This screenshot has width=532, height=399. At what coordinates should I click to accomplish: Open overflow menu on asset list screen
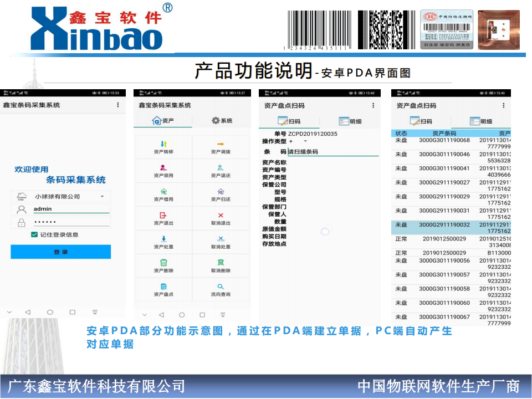tap(504, 105)
